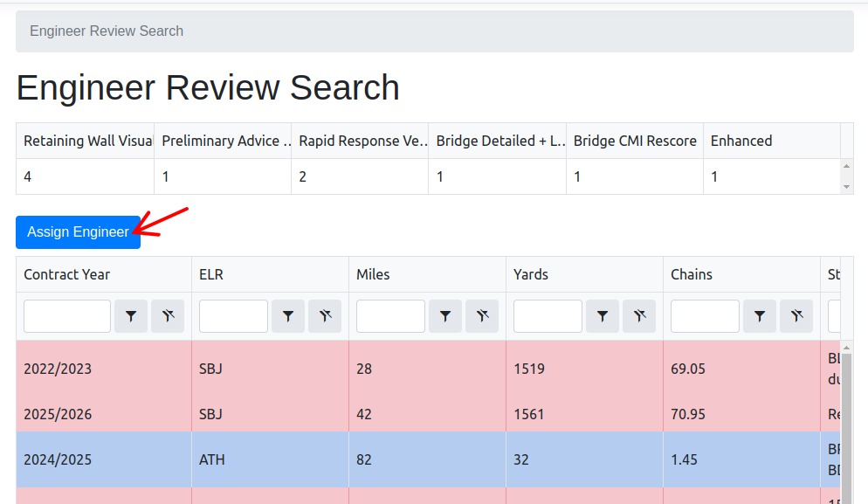868x504 pixels.
Task: Focus the ELR filter input field
Action: (x=233, y=316)
